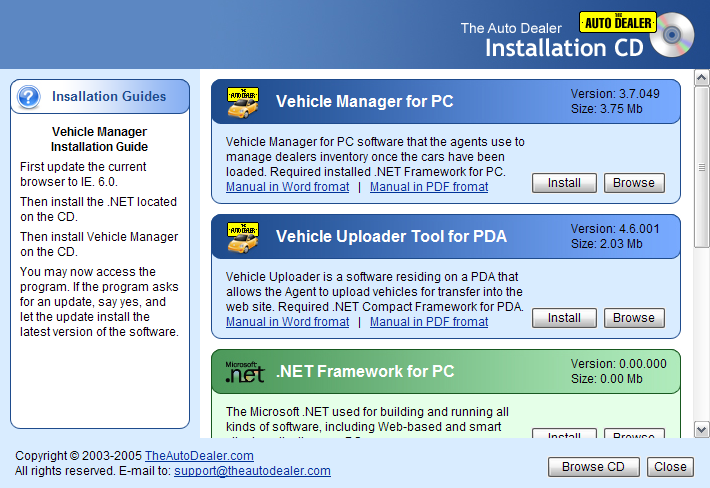710x488 pixels.
Task: Open Vehicle Uploader Manual in PDF format
Action: point(429,322)
